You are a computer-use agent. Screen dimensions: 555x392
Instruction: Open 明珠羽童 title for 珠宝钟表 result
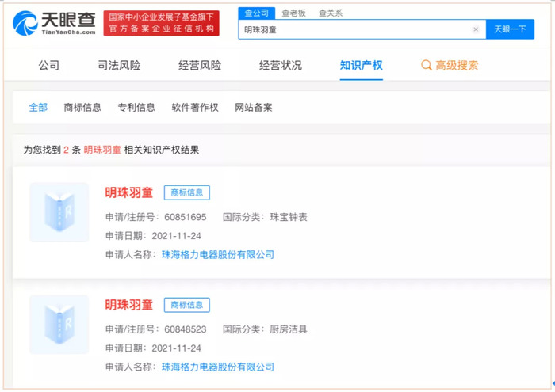(128, 192)
